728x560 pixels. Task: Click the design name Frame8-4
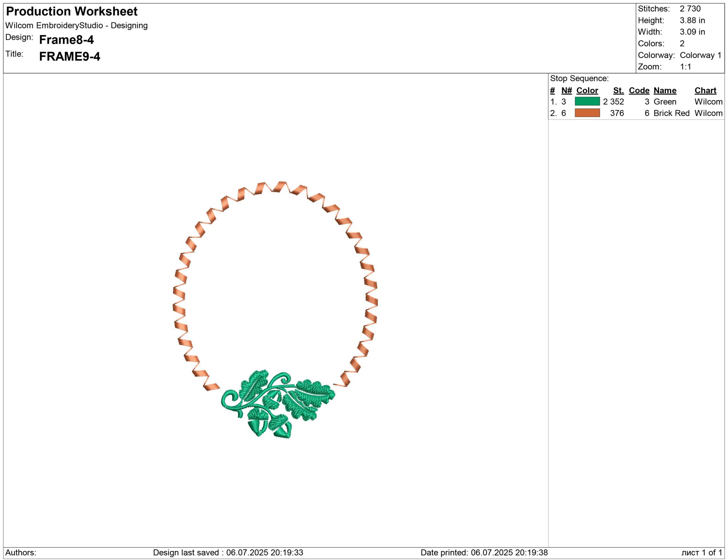coord(66,40)
